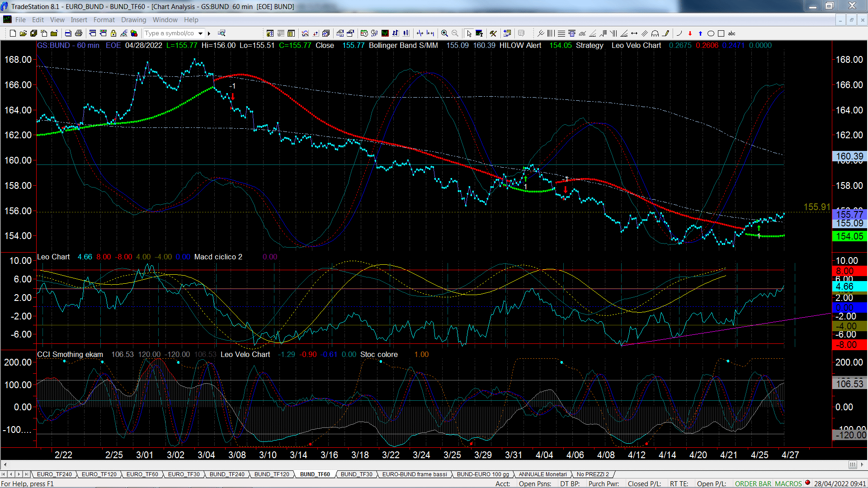Open the Insert menu
Screen dimensions: 868x488
[79, 19]
